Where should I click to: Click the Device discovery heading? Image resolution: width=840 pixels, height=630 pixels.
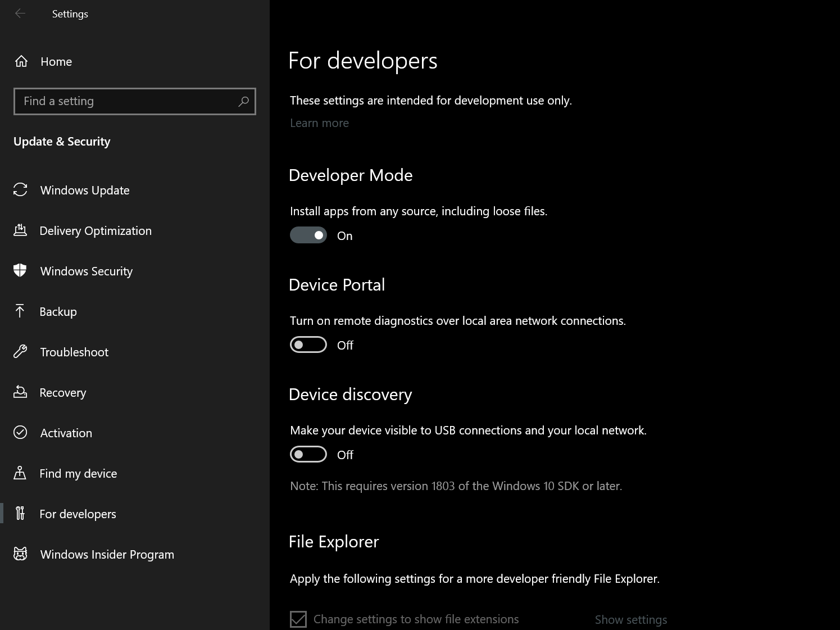(350, 395)
